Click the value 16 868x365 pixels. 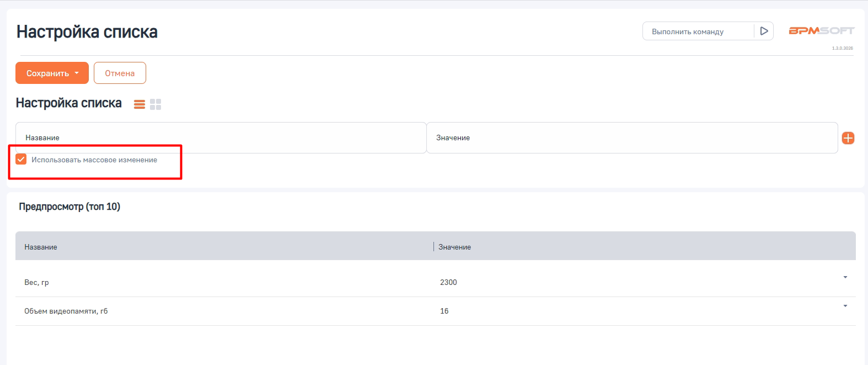[x=444, y=311]
